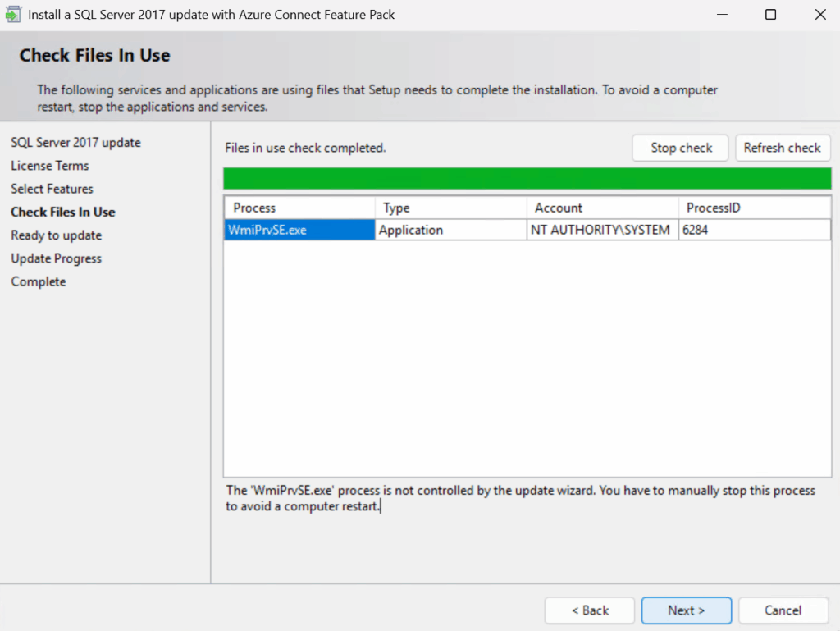The height and width of the screenshot is (631, 840).
Task: Go Back to the previous step
Action: pyautogui.click(x=590, y=610)
